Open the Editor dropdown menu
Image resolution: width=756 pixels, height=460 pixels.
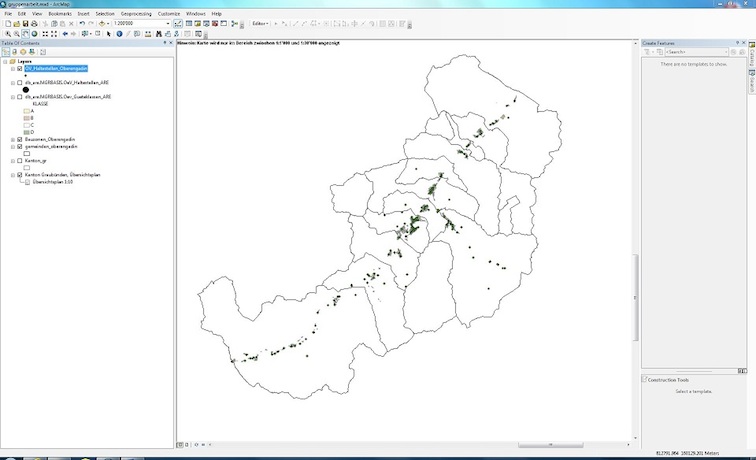pos(260,22)
